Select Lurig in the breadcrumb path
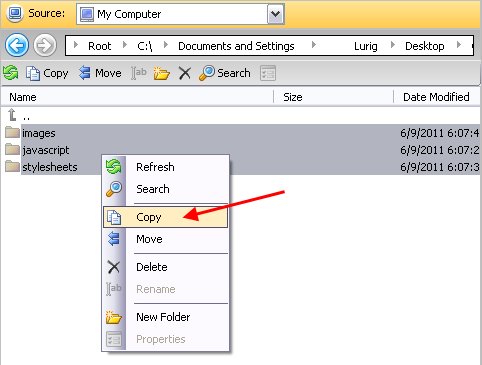This screenshot has width=482, height=365. coord(366,46)
